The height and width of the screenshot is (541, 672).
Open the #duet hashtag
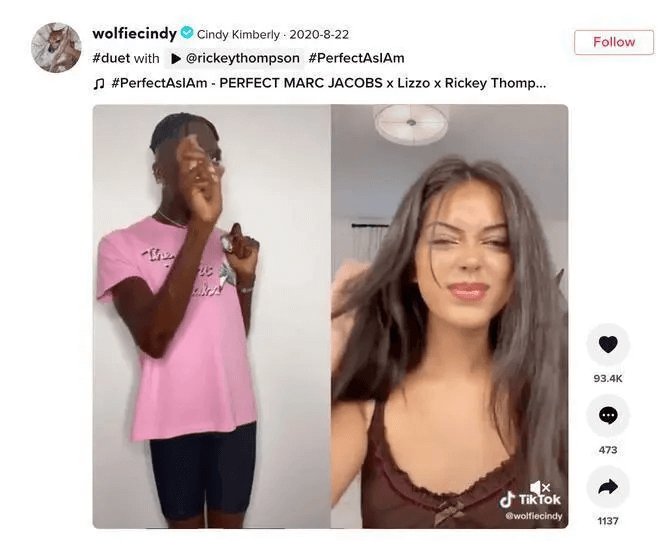(x=111, y=58)
